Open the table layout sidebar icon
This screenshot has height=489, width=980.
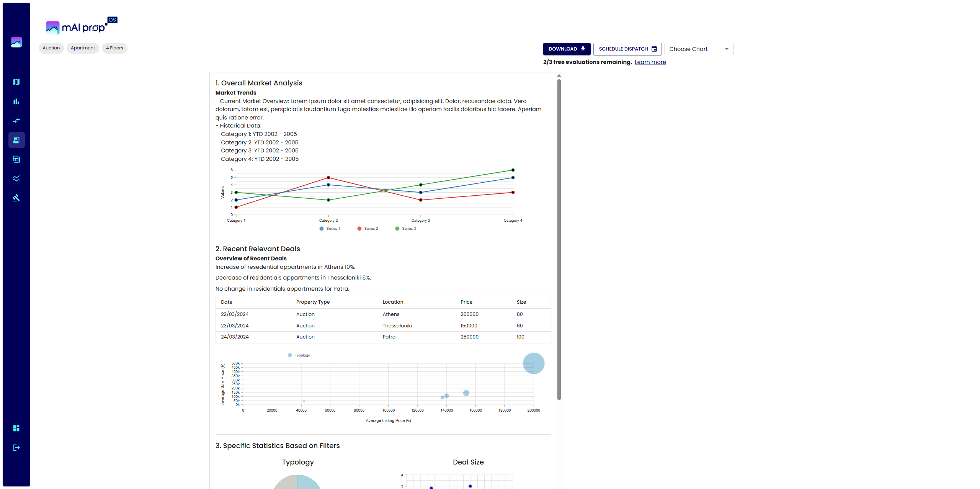tap(16, 159)
